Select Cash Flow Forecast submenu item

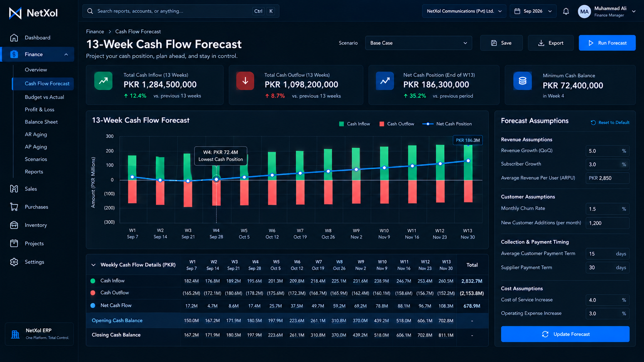point(43,83)
